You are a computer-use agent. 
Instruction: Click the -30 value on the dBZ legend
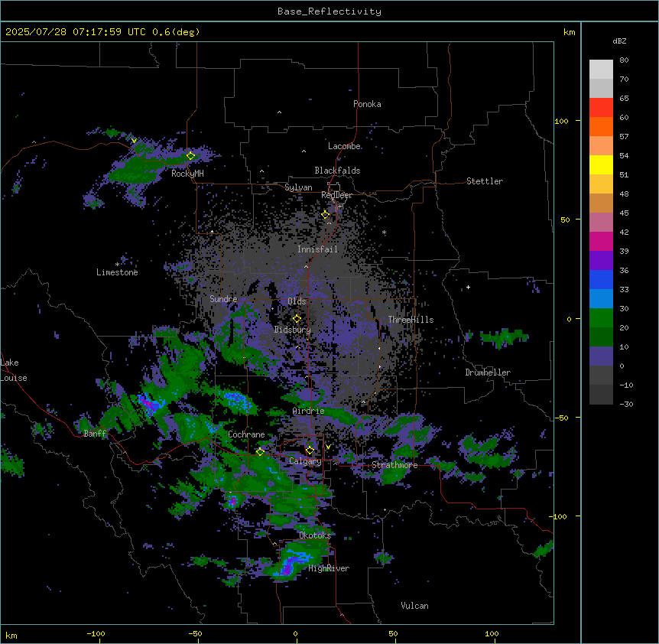point(626,404)
